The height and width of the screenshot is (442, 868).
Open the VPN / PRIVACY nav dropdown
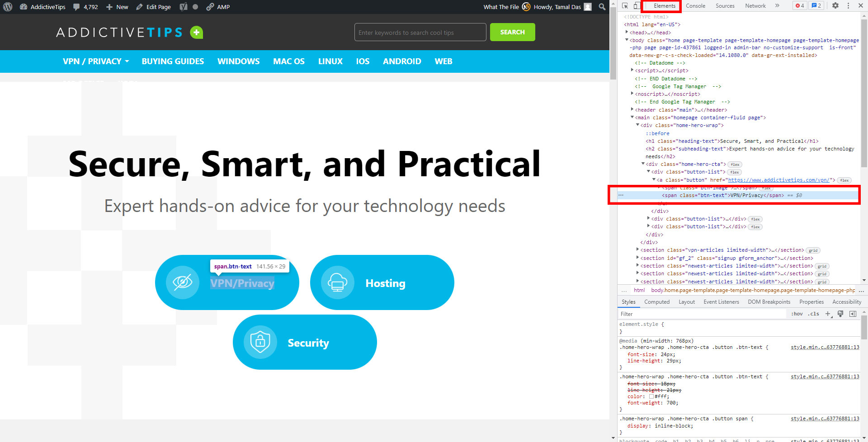pyautogui.click(x=96, y=61)
